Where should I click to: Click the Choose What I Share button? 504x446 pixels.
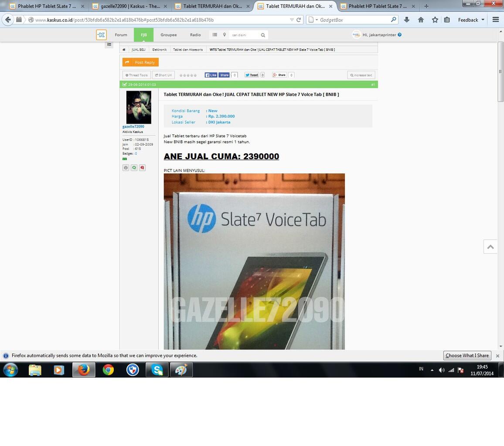tap(467, 355)
